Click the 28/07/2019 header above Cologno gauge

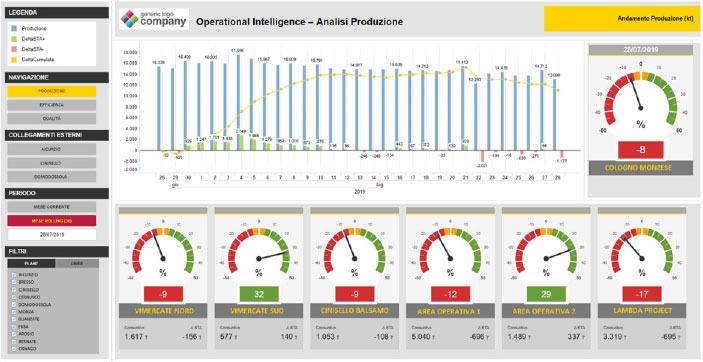coord(640,49)
